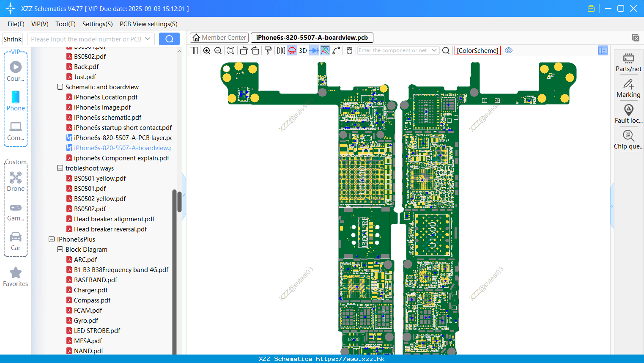
Task: Click the fit-to-screen view icon
Action: (231, 51)
